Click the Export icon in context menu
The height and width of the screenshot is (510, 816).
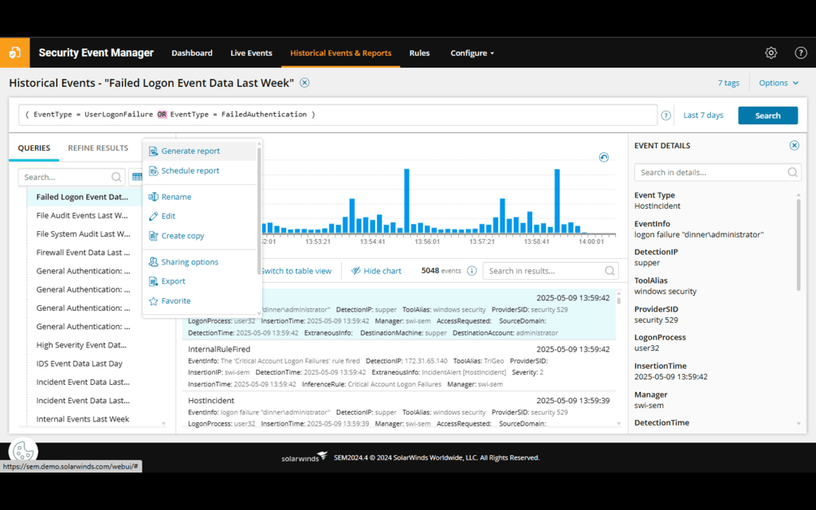[153, 281]
